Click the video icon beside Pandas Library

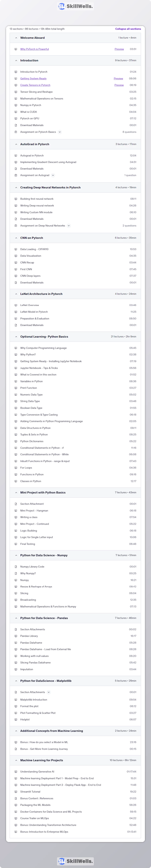pyautogui.click(x=16, y=636)
